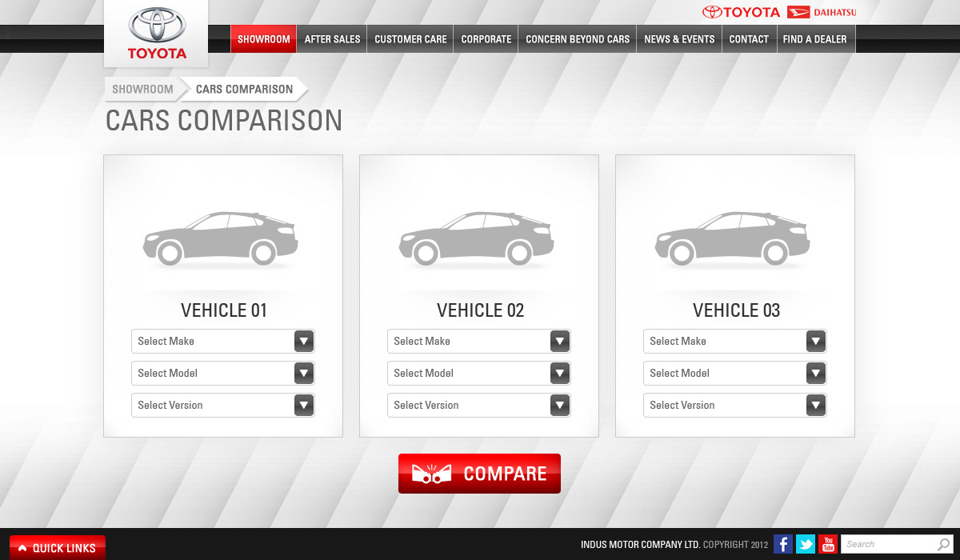The height and width of the screenshot is (560, 960).
Task: Open Select Model dropdown for Vehicle 01
Action: pyautogui.click(x=223, y=374)
